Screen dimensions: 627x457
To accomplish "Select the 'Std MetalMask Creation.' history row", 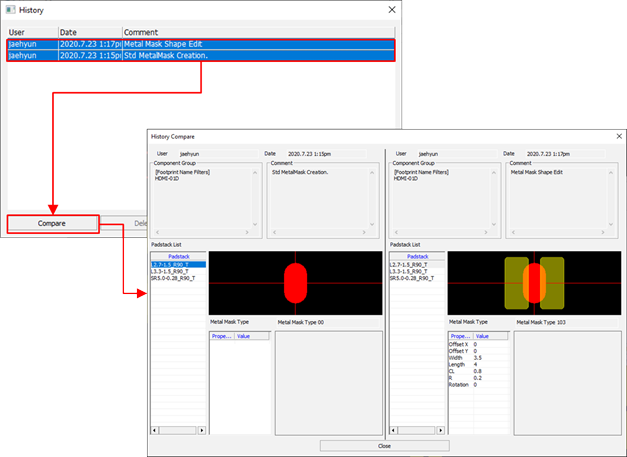I will click(200, 56).
